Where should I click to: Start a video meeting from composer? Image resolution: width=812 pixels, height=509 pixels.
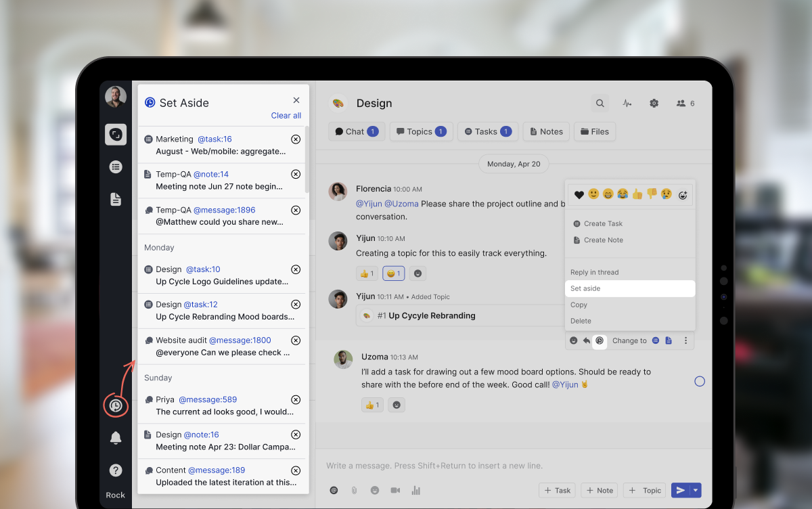tap(395, 490)
